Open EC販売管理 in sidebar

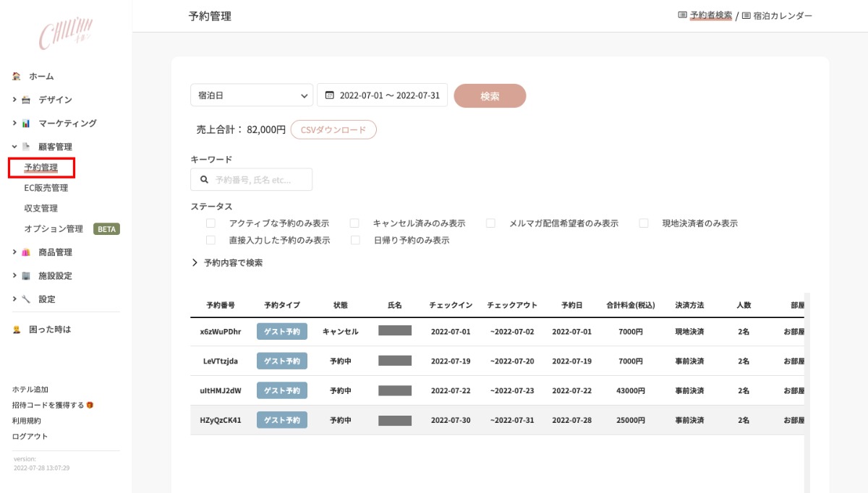(46, 188)
